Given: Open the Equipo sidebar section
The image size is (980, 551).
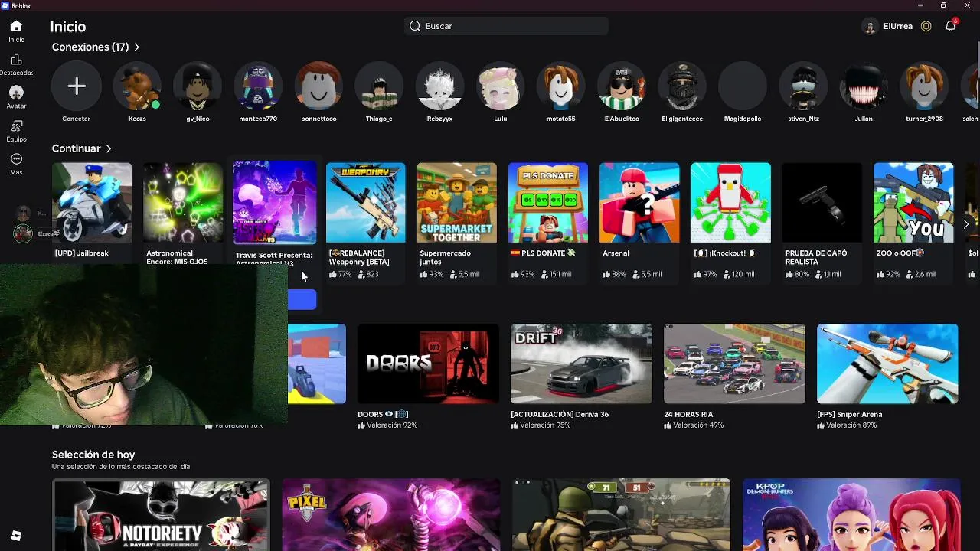Looking at the screenshot, I should point(16,126).
